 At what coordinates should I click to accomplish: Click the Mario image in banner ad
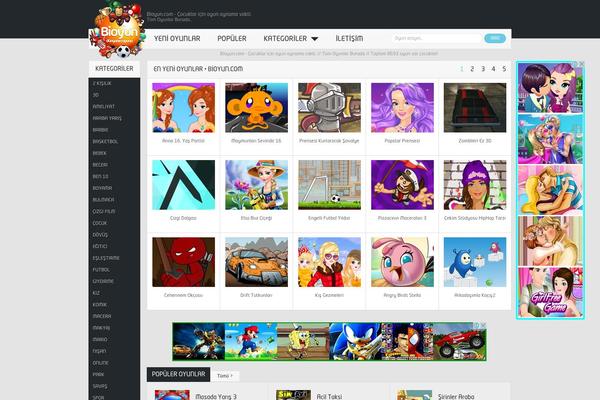point(251,341)
